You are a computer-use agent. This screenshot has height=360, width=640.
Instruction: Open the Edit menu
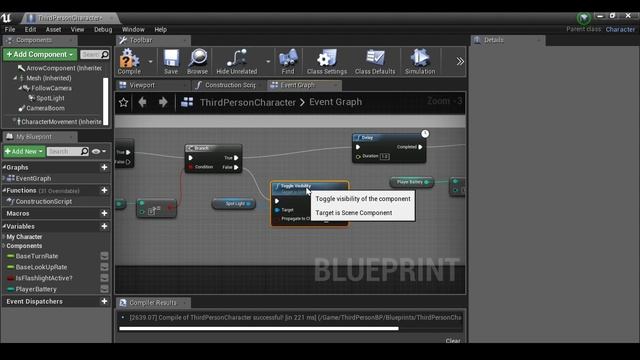coord(30,29)
